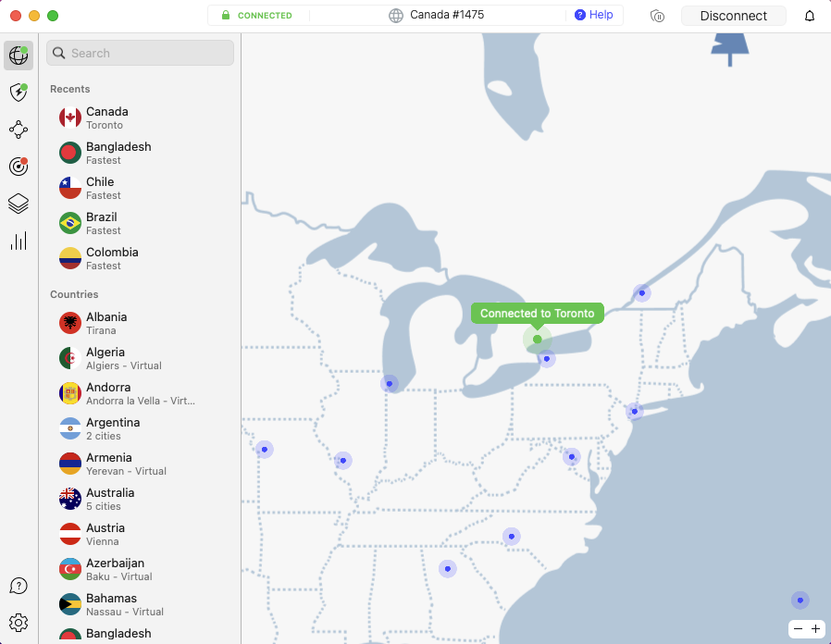The width and height of the screenshot is (831, 644).
Task: Select the Charlotte server dot on map
Action: coord(512,537)
